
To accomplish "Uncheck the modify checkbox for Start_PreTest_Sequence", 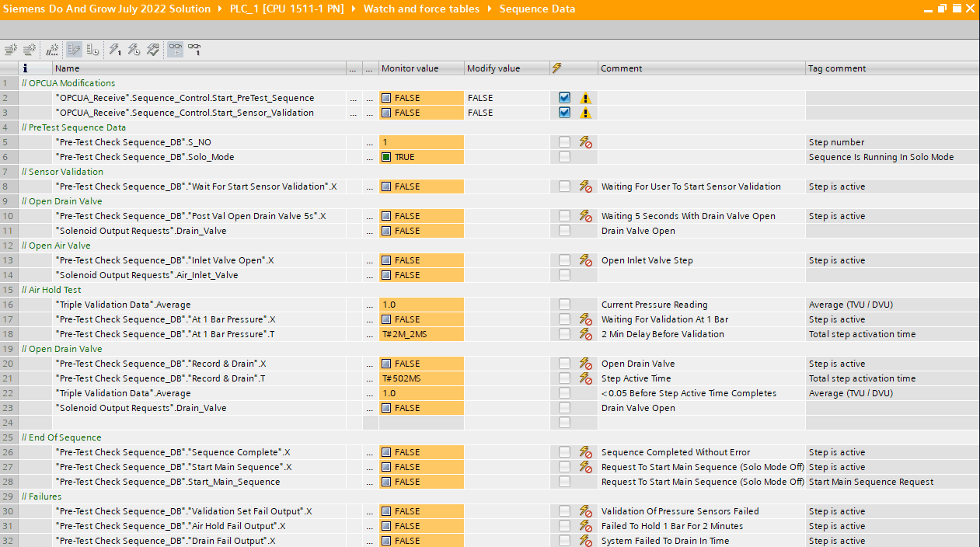I will 563,97.
